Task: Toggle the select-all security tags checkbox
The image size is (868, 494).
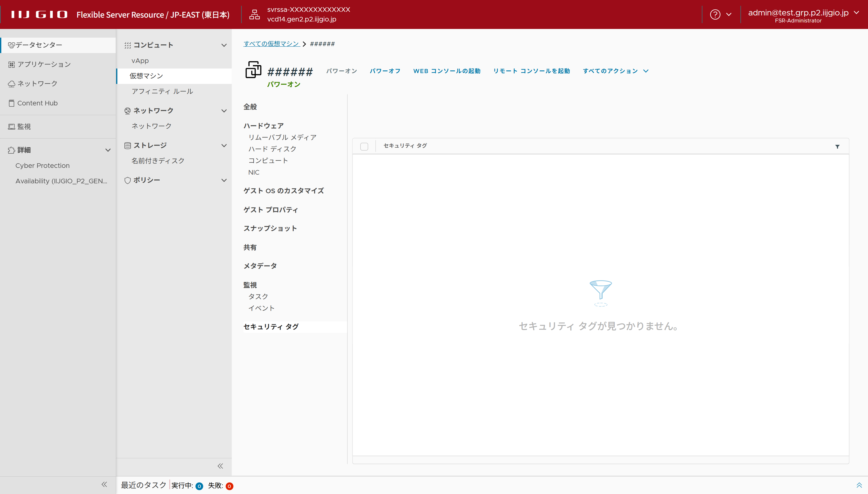Action: click(364, 147)
